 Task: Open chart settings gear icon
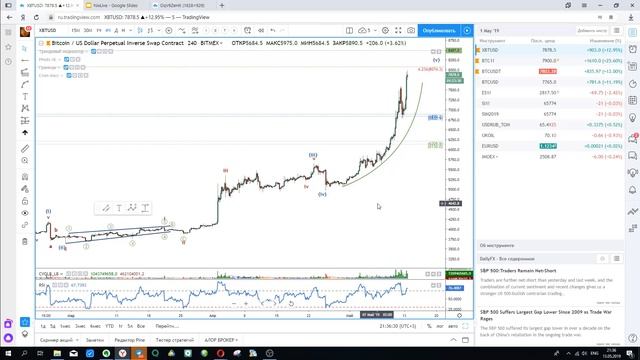[x=385, y=31]
